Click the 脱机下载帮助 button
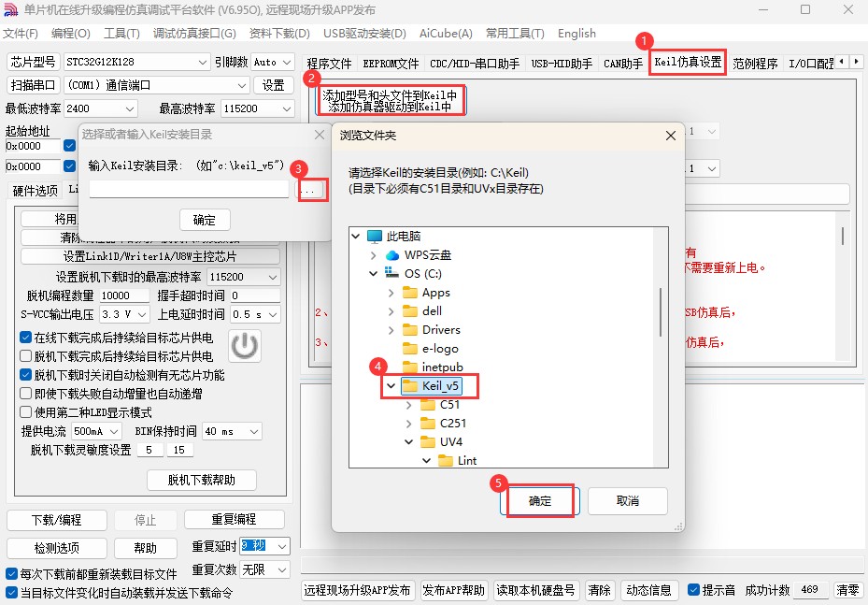This screenshot has width=868, height=605. click(x=202, y=481)
